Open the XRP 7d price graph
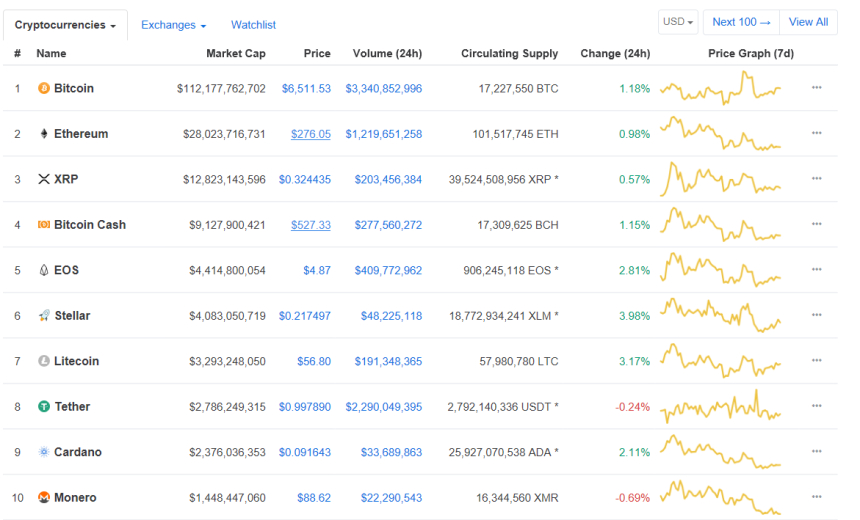This screenshot has height=520, width=860. coord(720,178)
